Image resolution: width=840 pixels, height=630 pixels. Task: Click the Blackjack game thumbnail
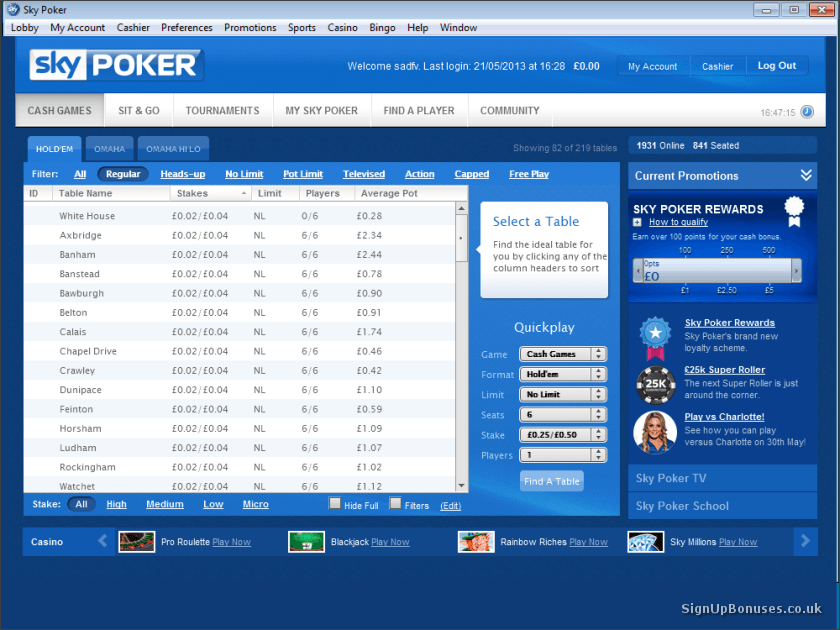306,542
